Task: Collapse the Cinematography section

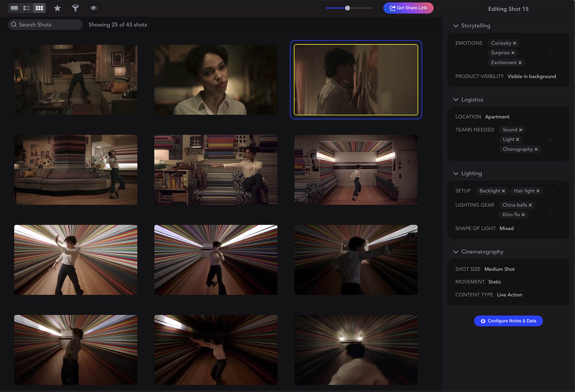Action: pyautogui.click(x=456, y=252)
